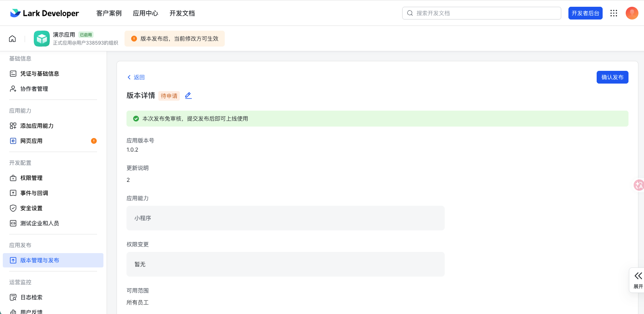Navigate to 事件与回调 in the sidebar
The height and width of the screenshot is (314, 644).
point(34,193)
